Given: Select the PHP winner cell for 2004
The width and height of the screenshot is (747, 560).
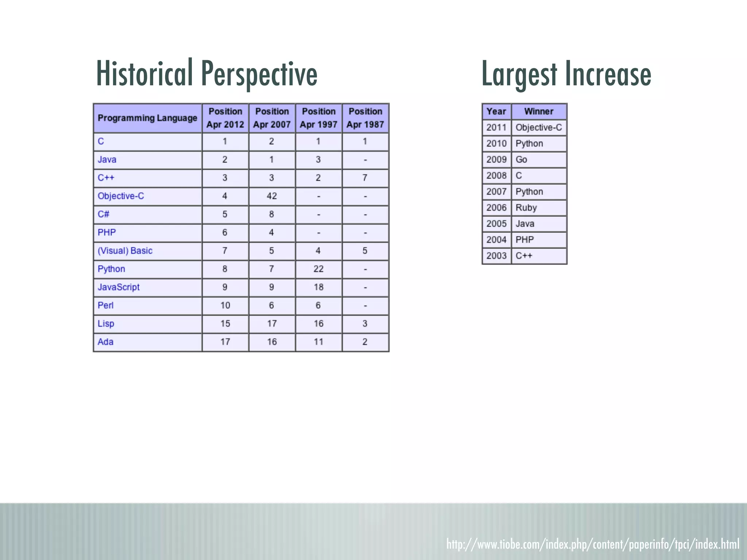Looking at the screenshot, I should [539, 240].
